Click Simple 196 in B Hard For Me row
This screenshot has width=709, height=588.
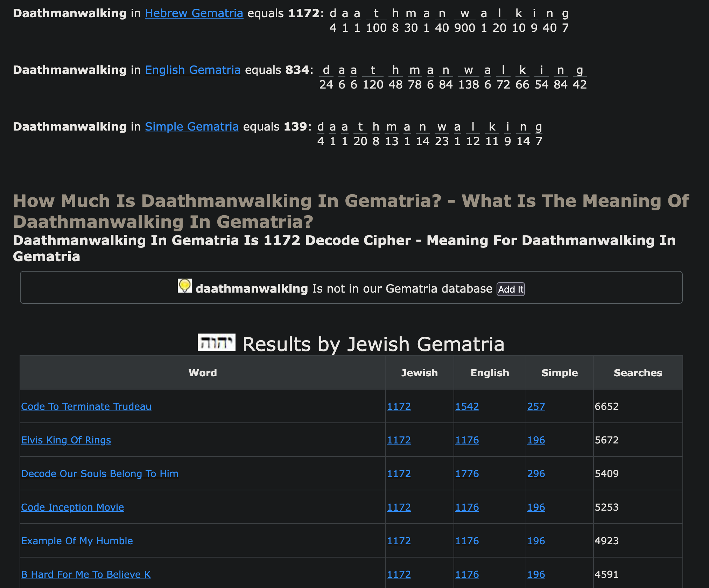[x=536, y=574]
